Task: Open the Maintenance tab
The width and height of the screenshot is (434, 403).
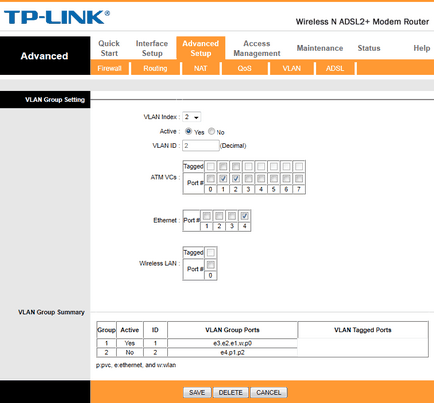Action: tap(320, 48)
